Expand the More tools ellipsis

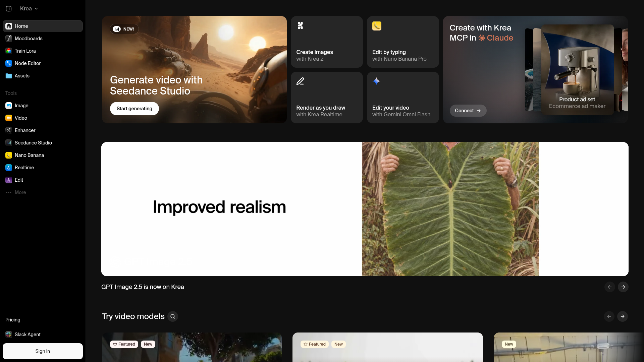coord(9,192)
